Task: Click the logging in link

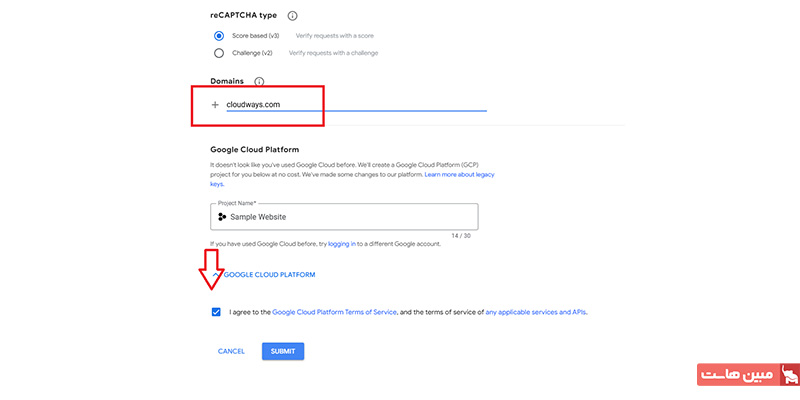Action: (x=342, y=244)
